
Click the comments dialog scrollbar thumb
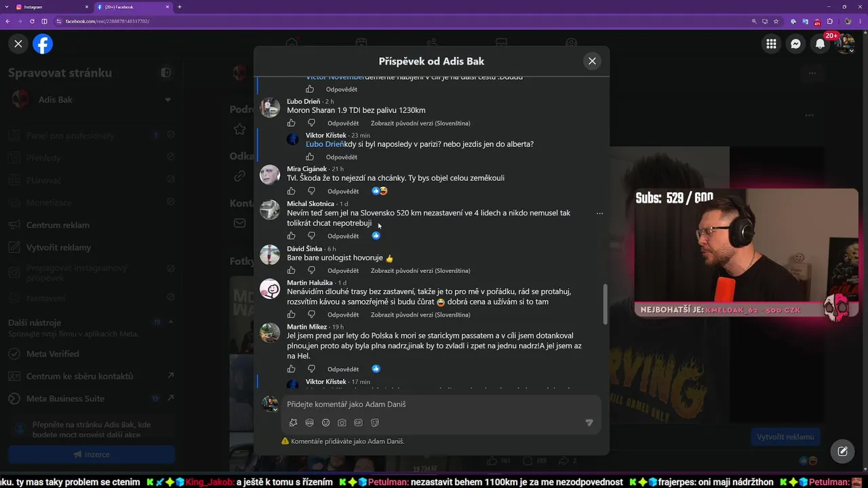pyautogui.click(x=605, y=304)
